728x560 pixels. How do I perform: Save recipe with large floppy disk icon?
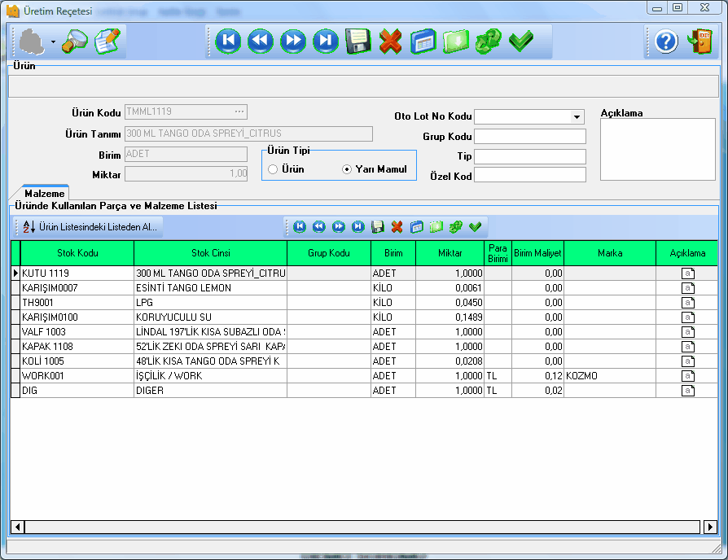(x=358, y=41)
